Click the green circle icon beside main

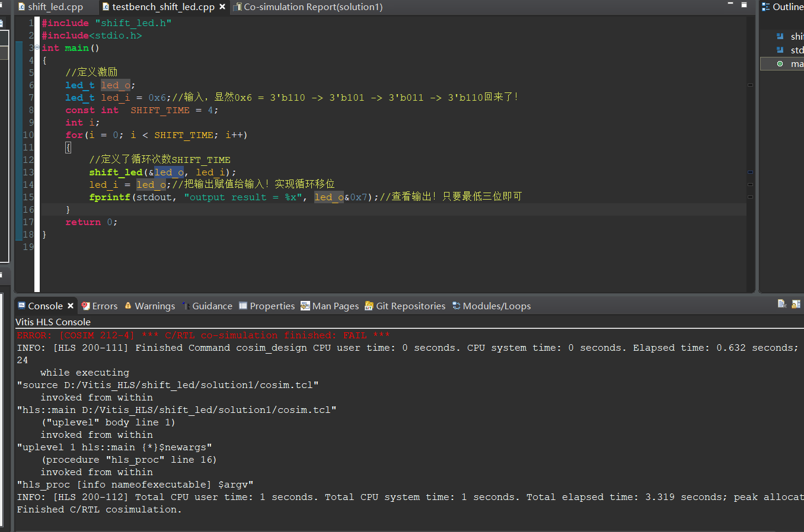[780, 64]
